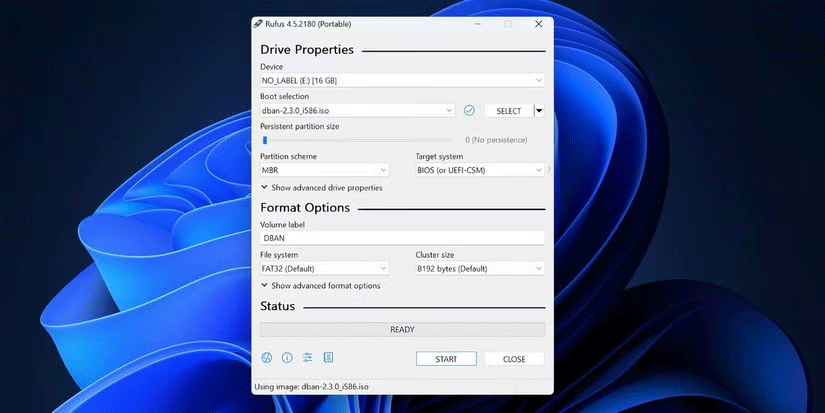
Task: Open the arrow next to SELECT button
Action: tap(539, 110)
